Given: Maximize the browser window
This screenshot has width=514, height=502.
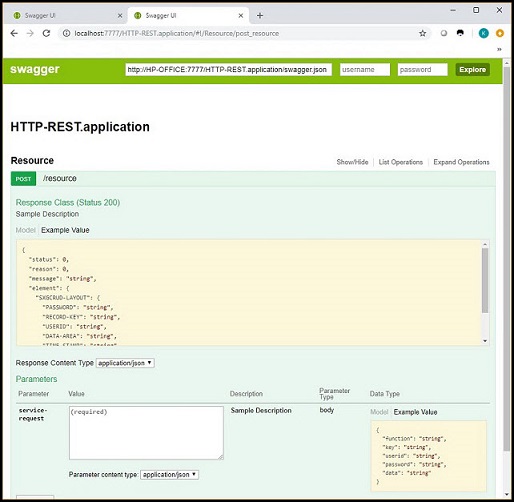Looking at the screenshot, I should click(x=476, y=10).
